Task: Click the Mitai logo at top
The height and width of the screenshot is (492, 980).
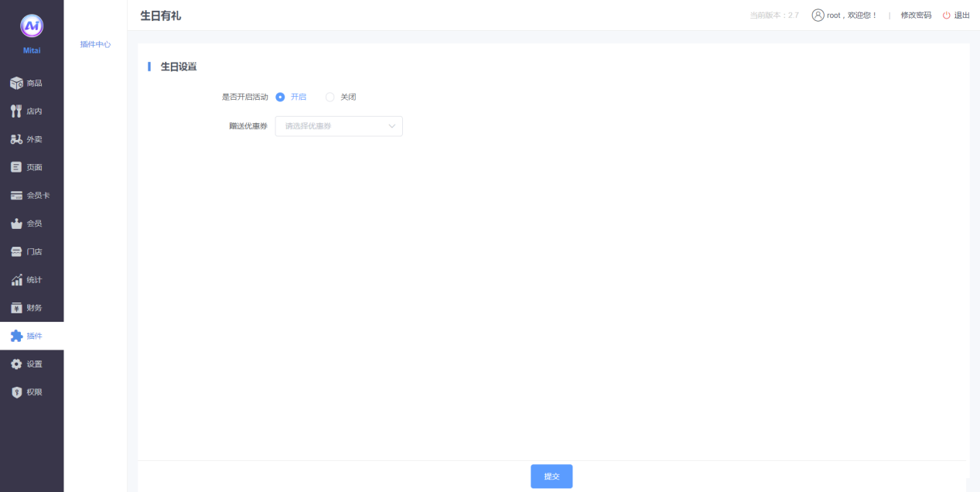Action: [x=32, y=26]
